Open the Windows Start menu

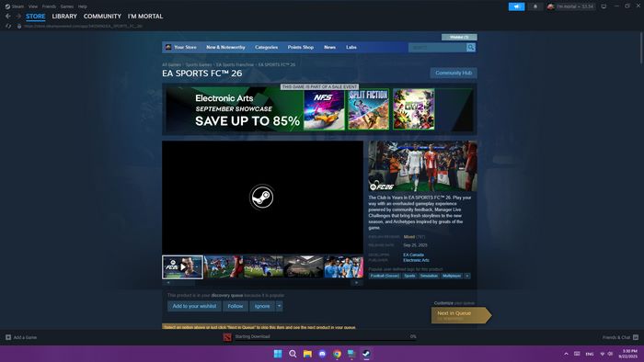(278, 354)
